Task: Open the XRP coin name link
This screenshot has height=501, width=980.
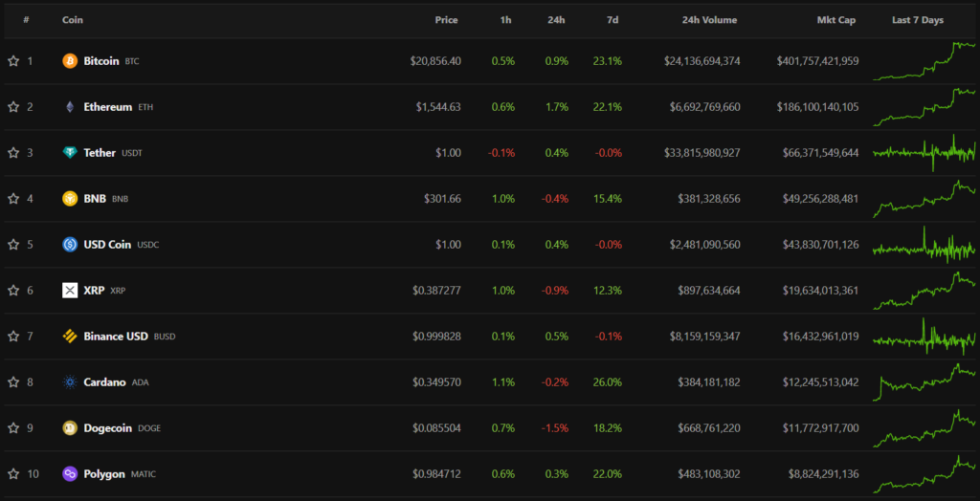Action: (94, 291)
